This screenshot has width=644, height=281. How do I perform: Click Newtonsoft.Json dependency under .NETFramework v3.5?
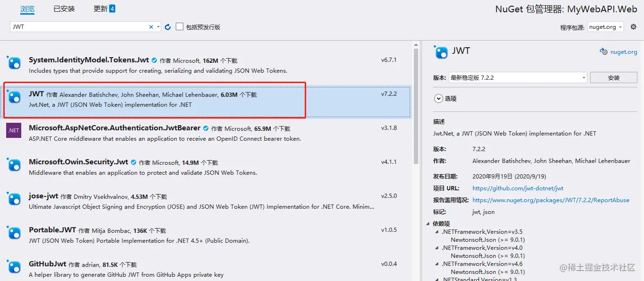[488, 240]
